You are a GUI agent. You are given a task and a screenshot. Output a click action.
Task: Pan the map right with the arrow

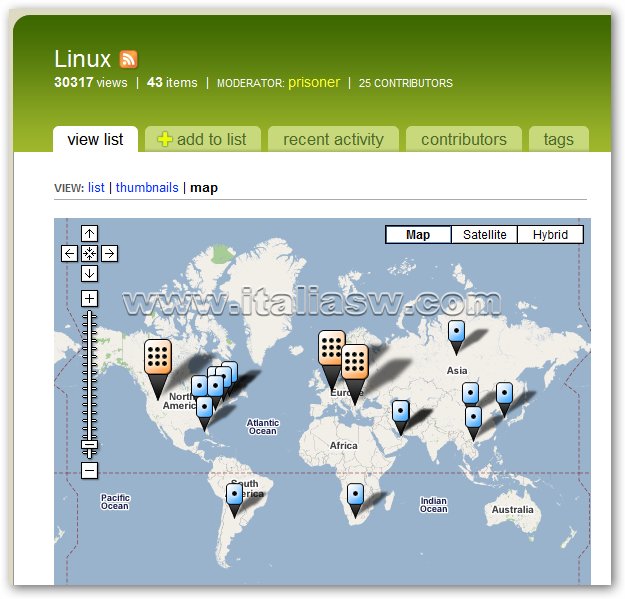(110, 253)
